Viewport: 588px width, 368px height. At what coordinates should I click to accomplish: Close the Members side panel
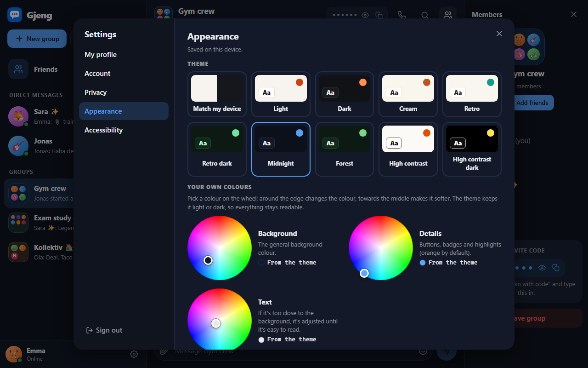click(574, 14)
